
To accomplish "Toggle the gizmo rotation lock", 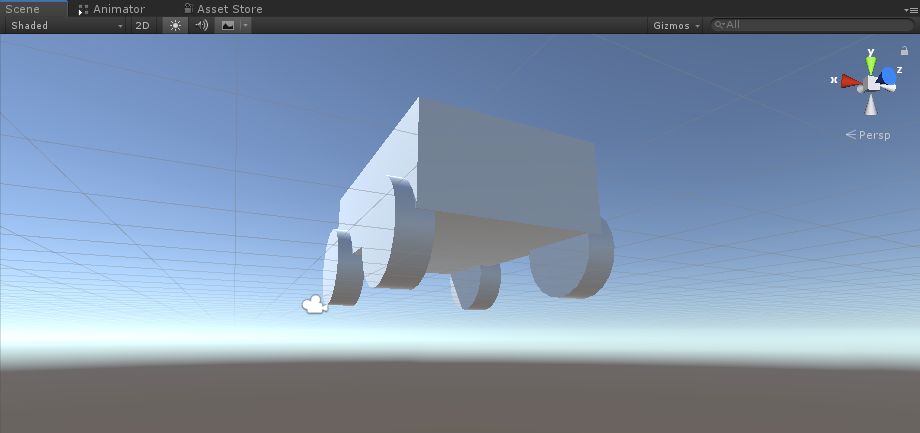I will pos(904,51).
